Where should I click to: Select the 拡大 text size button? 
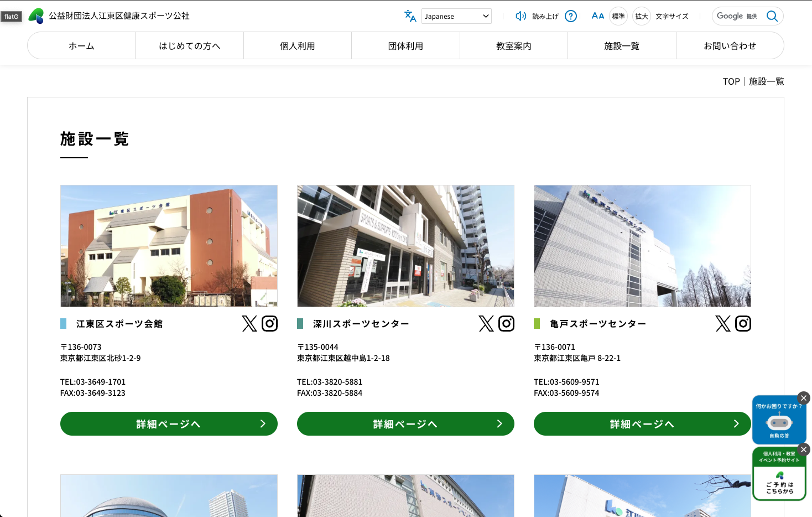coord(642,16)
